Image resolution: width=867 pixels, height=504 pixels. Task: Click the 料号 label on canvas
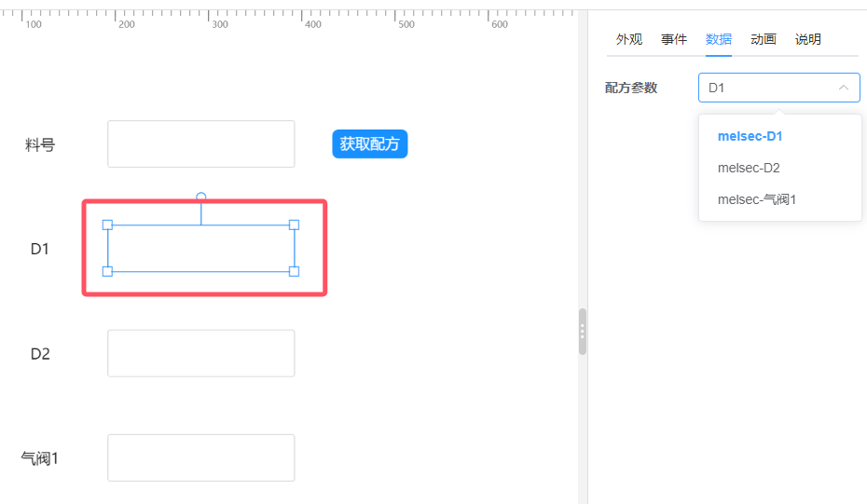(x=40, y=144)
